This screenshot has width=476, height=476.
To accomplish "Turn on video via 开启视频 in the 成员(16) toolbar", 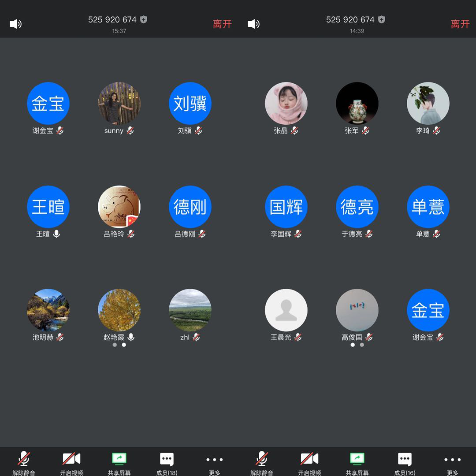I will click(x=309, y=463).
